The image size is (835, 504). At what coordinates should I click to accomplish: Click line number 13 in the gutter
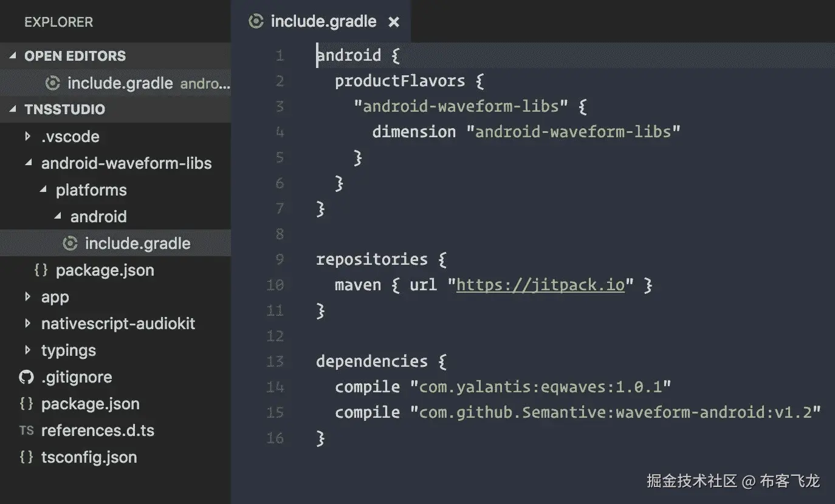click(x=275, y=361)
